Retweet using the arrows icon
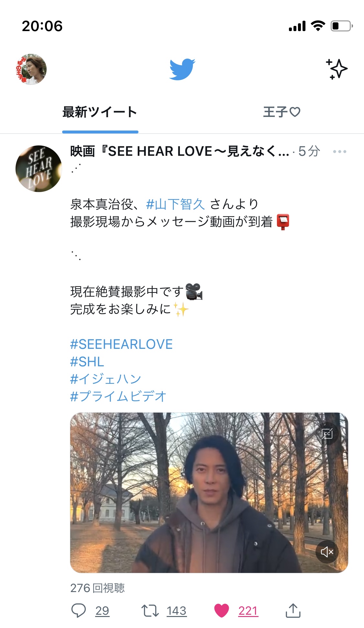This screenshot has width=364, height=628. (150, 611)
